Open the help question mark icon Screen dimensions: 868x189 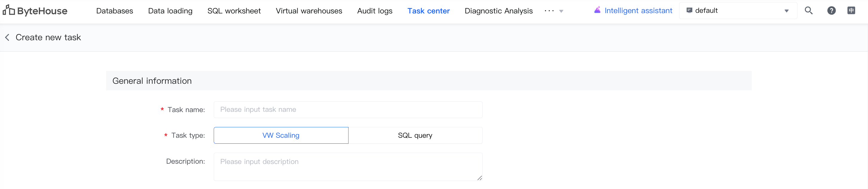(831, 11)
